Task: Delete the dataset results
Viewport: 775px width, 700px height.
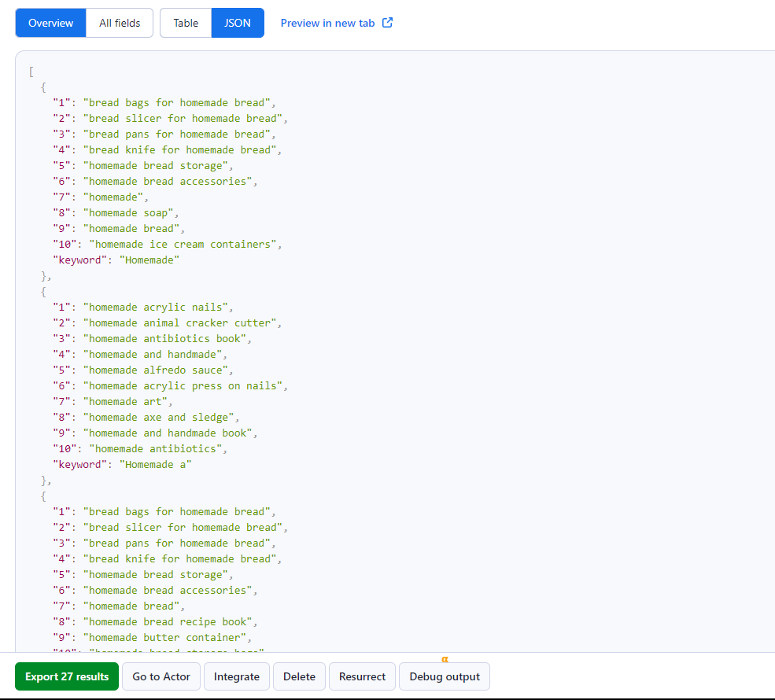Action: click(x=298, y=676)
